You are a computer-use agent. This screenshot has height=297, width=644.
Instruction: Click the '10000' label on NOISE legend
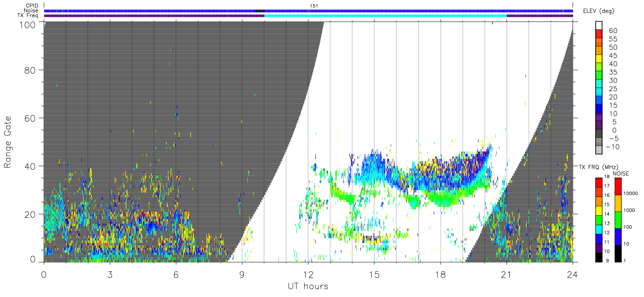pos(631,193)
